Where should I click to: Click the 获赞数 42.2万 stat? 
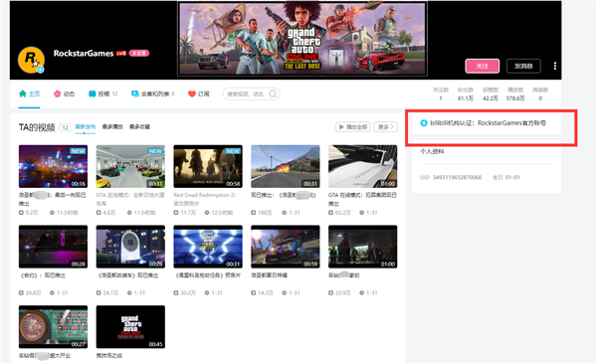491,94
